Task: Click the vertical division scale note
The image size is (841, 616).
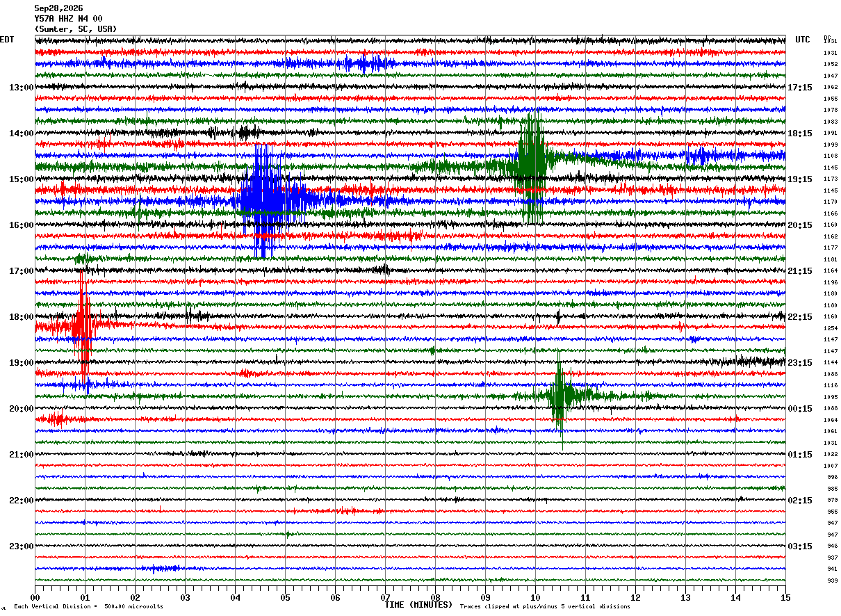Action: pos(88,606)
